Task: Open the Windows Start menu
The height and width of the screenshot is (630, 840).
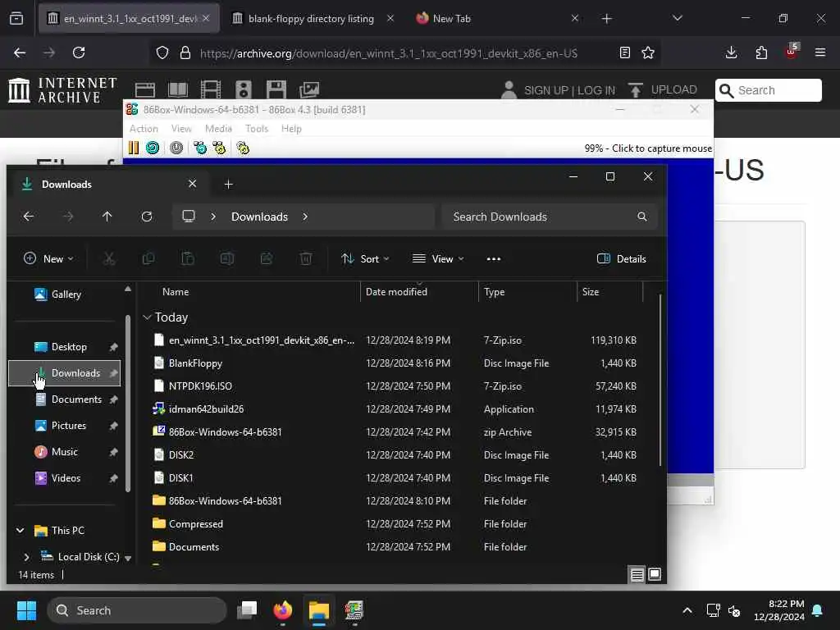Action: click(26, 610)
